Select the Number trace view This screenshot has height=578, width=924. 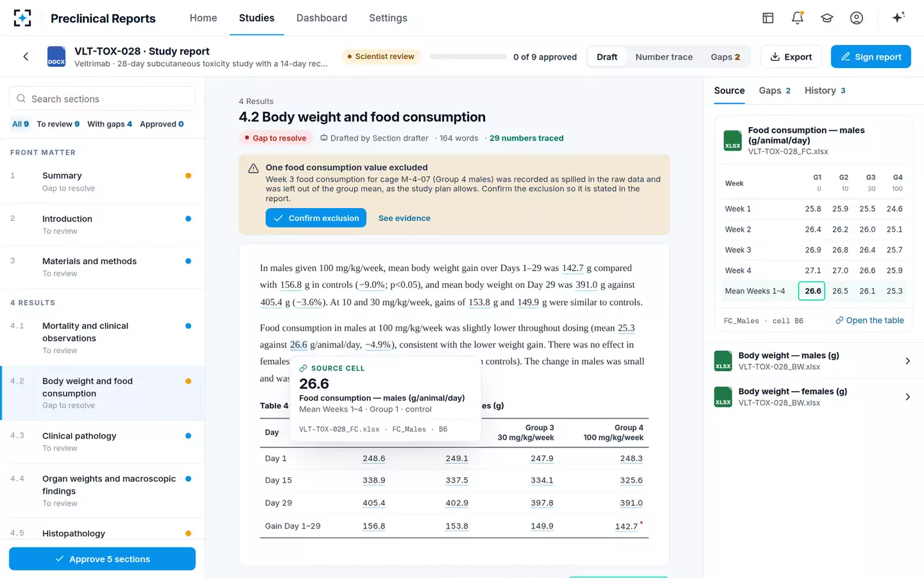(664, 57)
